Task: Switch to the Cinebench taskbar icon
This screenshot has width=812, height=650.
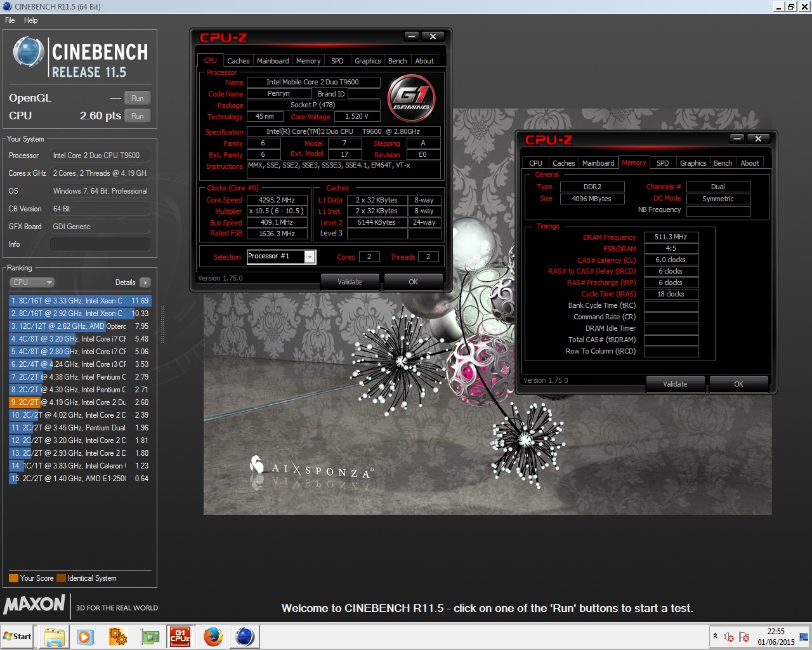Action: click(x=244, y=637)
